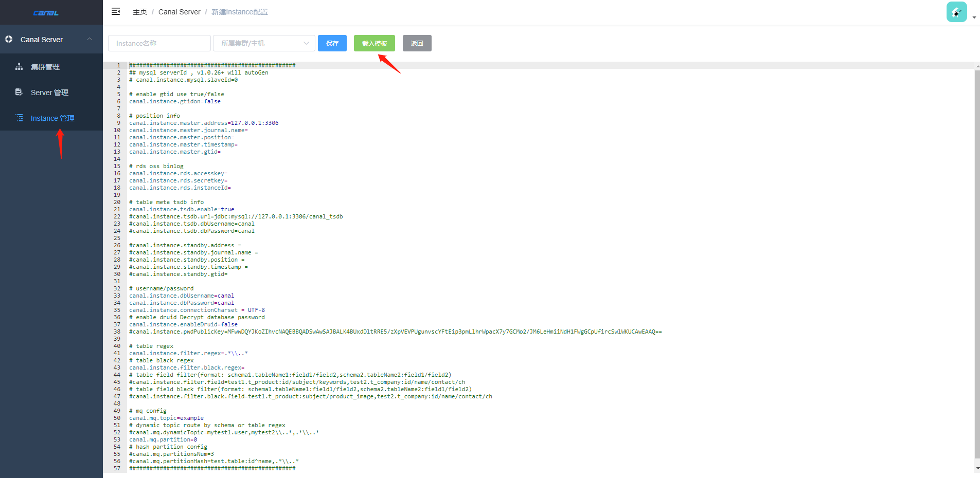The height and width of the screenshot is (478, 980).
Task: Open the 所属集群/主机 dropdown
Action: click(x=264, y=43)
